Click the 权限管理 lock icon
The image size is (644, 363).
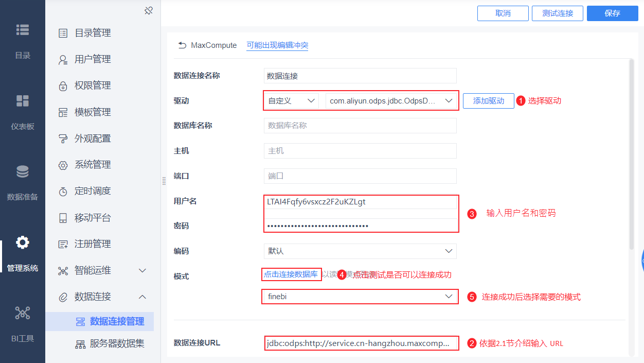[63, 86]
